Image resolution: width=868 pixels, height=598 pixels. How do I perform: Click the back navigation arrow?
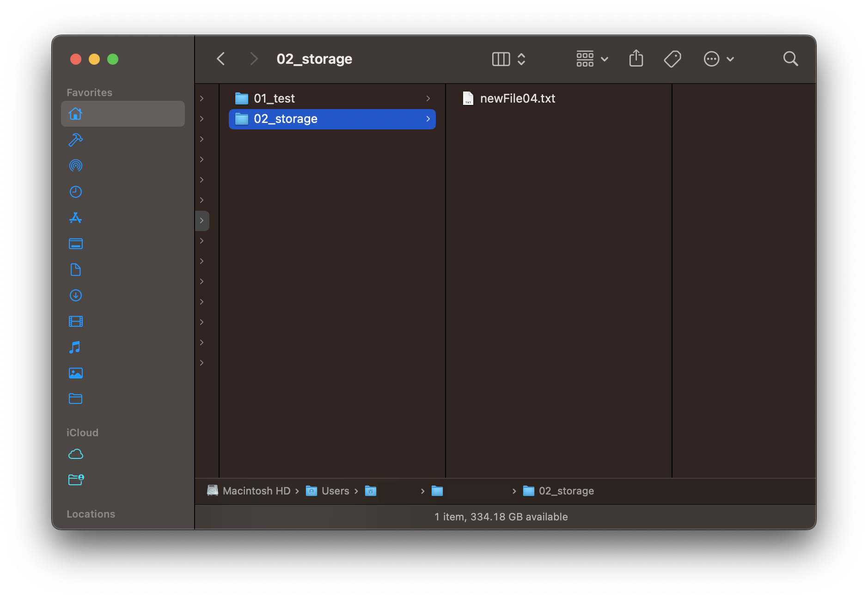click(x=221, y=59)
